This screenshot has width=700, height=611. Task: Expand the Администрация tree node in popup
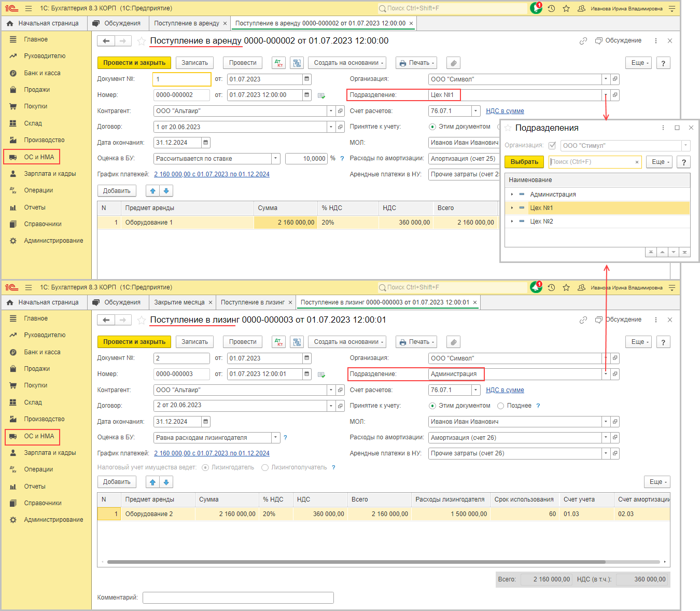(512, 195)
